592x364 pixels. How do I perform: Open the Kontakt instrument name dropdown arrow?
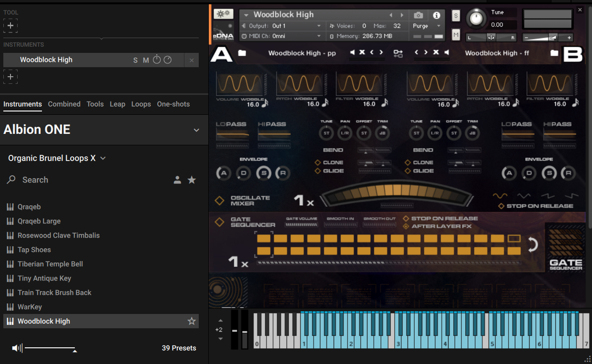(x=246, y=15)
